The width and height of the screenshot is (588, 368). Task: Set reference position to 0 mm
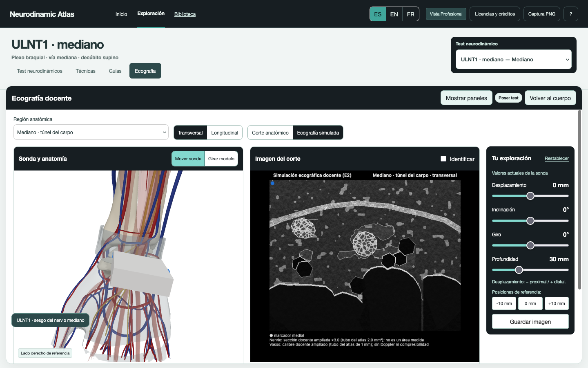[x=530, y=303]
